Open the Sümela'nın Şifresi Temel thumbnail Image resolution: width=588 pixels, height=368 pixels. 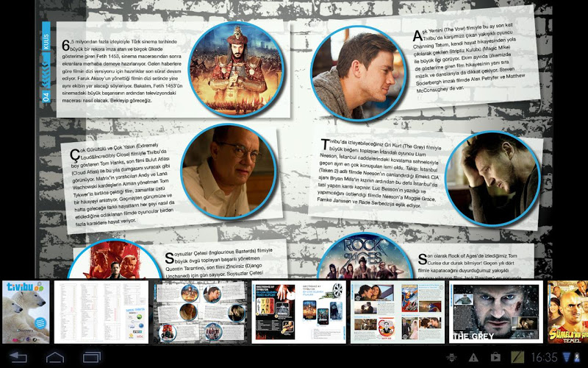pos(567,312)
